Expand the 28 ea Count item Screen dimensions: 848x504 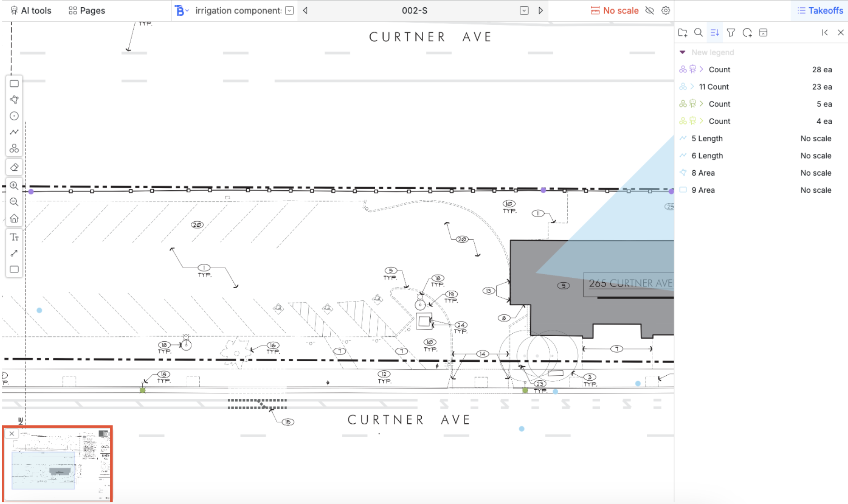(702, 69)
